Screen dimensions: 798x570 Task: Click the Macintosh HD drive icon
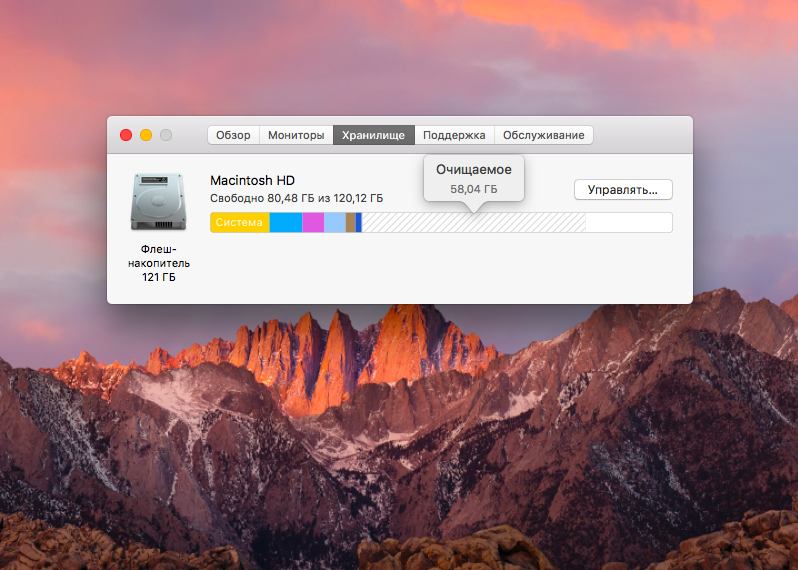coord(158,202)
